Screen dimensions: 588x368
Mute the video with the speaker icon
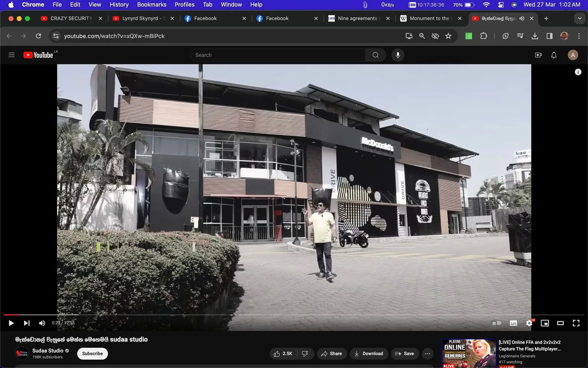pos(42,323)
